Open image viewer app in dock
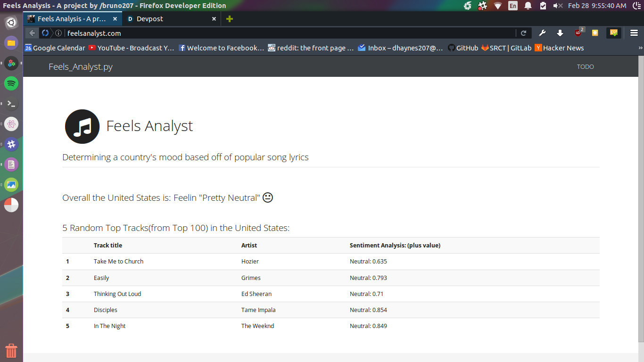This screenshot has width=644, height=362. pyautogui.click(x=11, y=185)
